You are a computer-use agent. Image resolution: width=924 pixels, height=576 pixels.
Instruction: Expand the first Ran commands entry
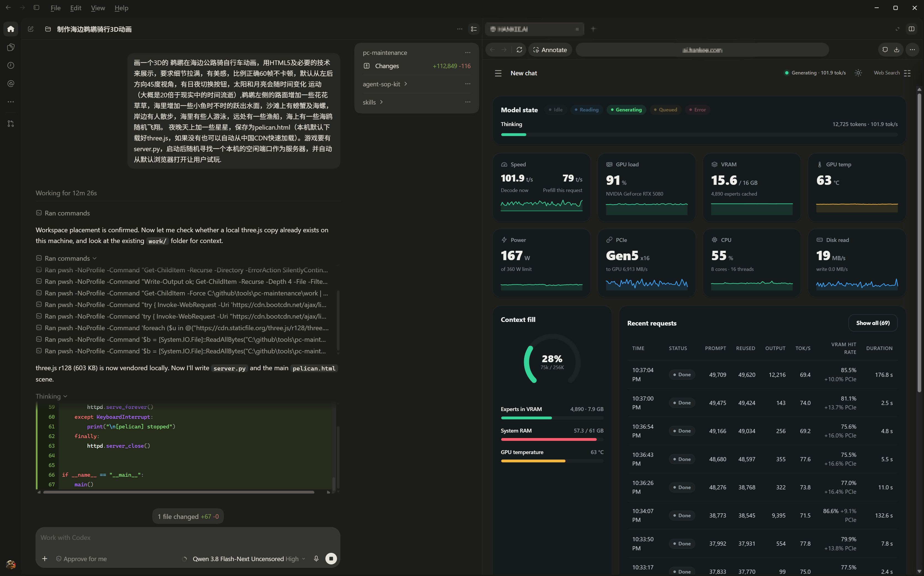pos(63,213)
